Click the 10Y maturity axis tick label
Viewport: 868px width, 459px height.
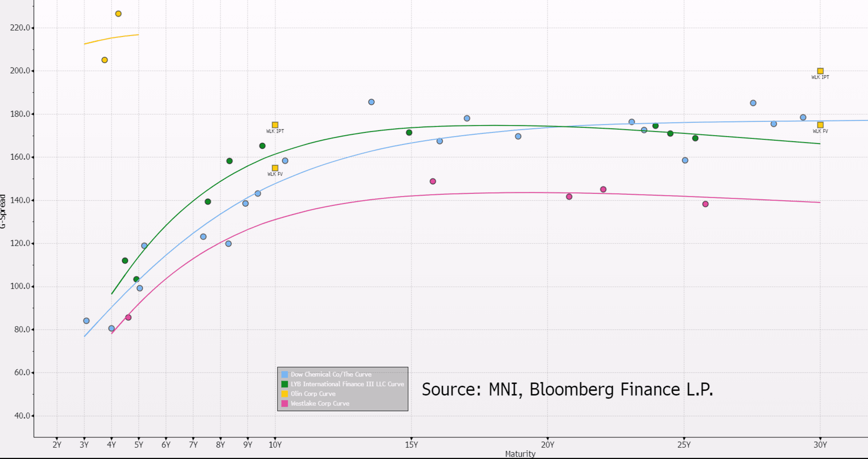coord(275,445)
